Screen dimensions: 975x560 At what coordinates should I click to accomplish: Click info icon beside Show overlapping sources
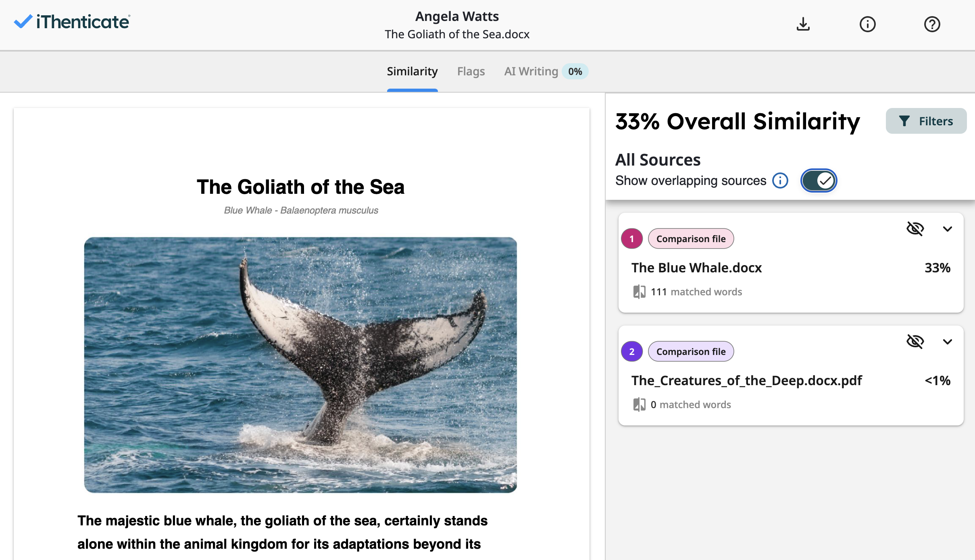coord(780,180)
